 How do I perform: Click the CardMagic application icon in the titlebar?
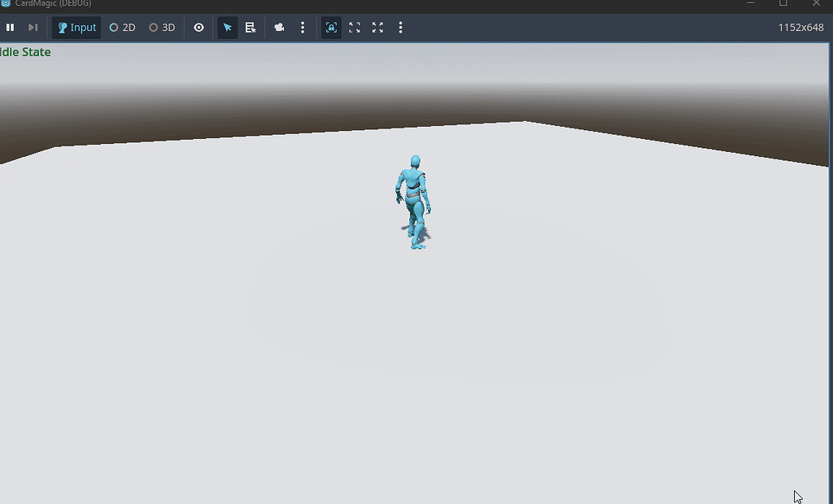pos(8,4)
